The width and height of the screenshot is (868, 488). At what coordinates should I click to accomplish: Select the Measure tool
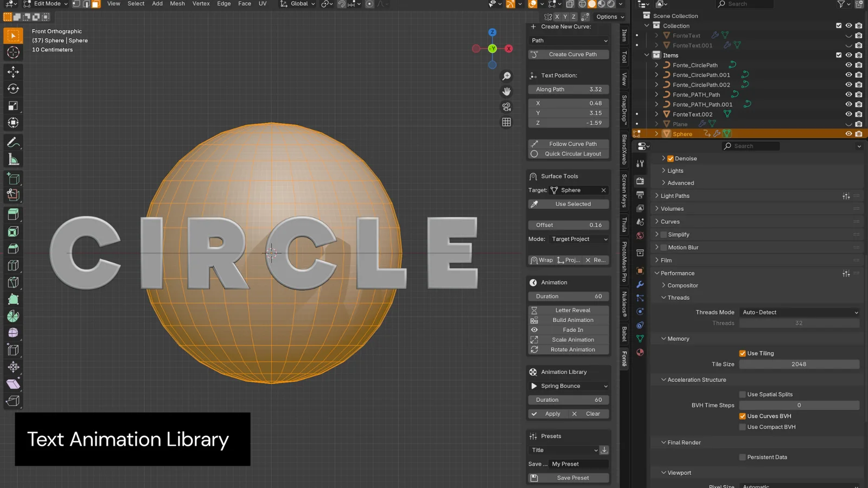point(13,159)
